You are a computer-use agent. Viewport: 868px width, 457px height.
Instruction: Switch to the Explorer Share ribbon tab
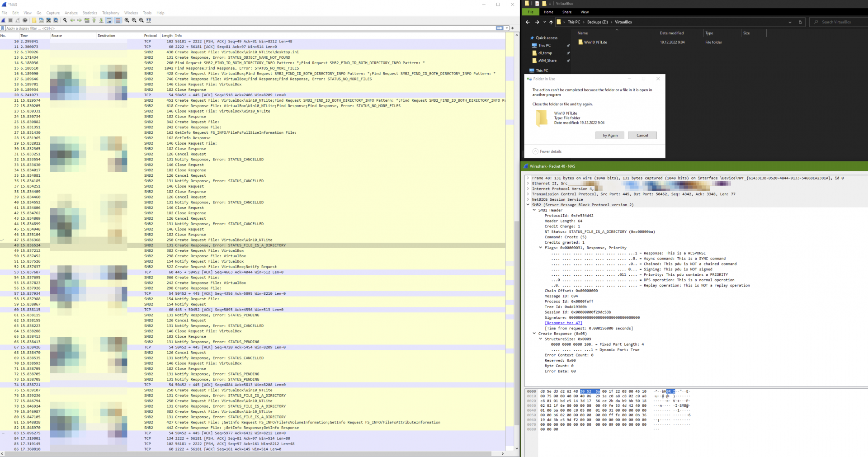point(567,12)
